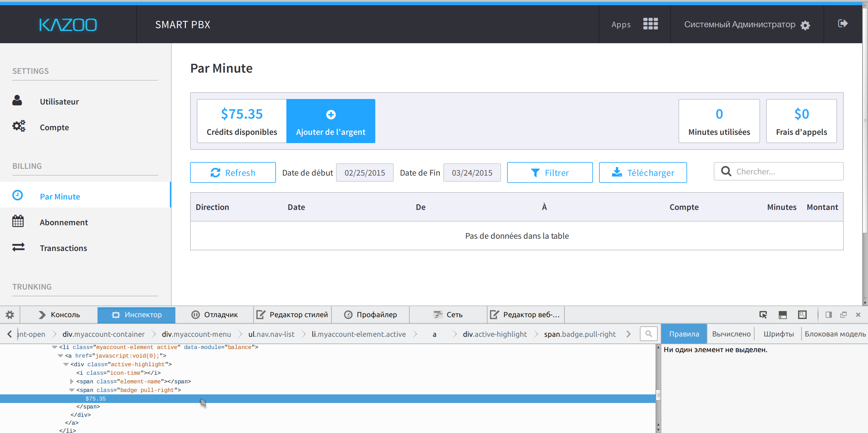Activate the devtools element picker icon
868x433 pixels.
(763, 315)
